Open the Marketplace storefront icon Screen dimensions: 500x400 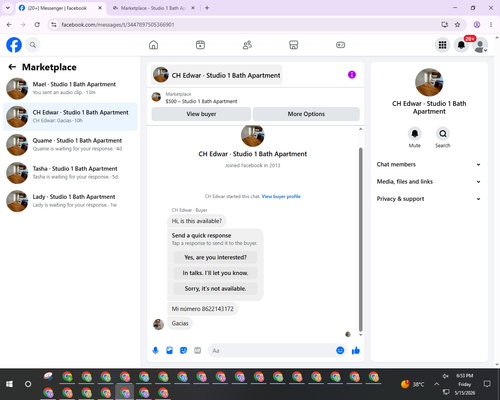point(294,45)
